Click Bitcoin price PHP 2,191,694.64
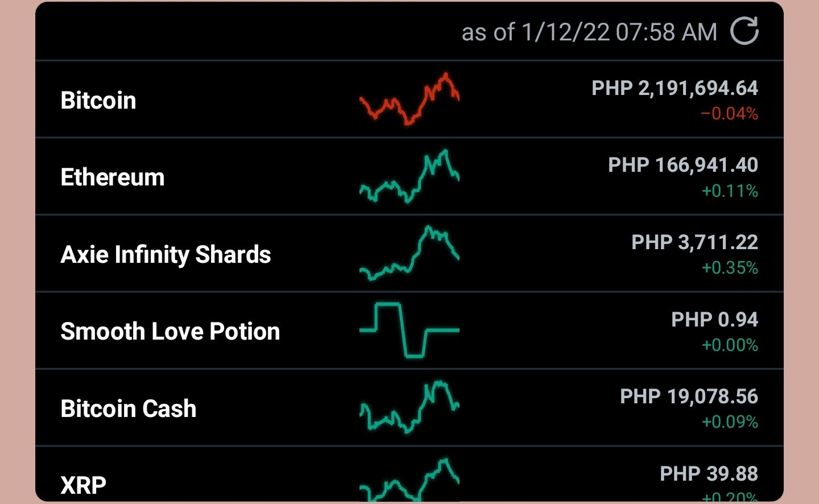819x504 pixels. coord(675,88)
